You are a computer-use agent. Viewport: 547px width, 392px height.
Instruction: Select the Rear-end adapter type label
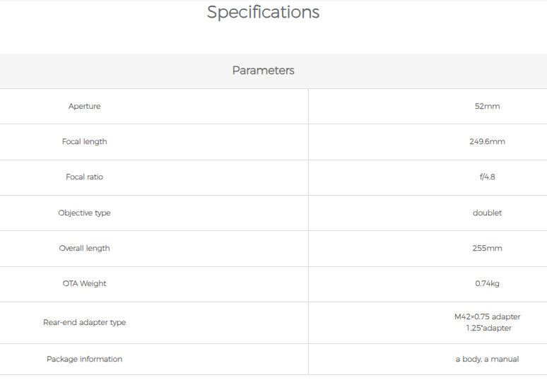84,322
